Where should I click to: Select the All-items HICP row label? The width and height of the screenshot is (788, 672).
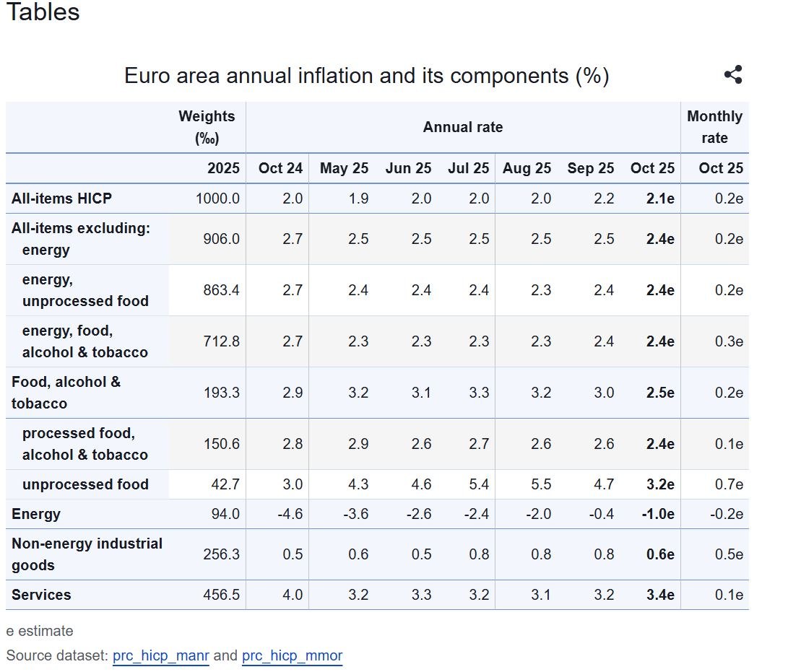pos(61,198)
